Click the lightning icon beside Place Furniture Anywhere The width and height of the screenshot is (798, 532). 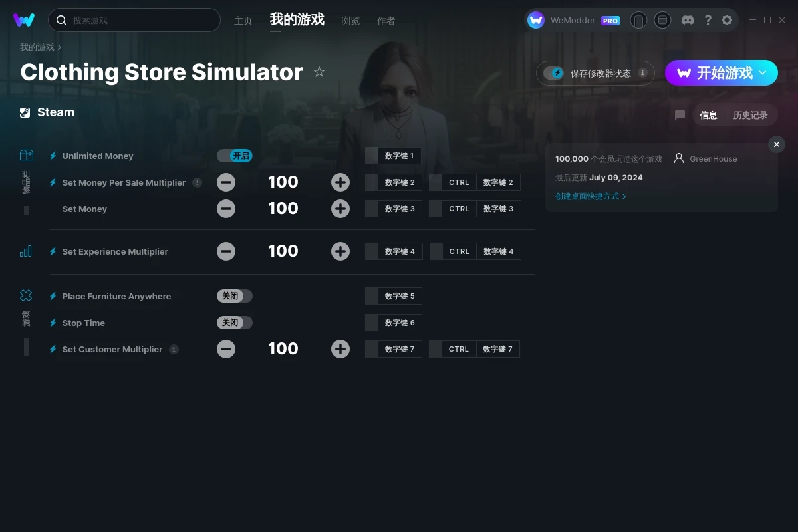click(53, 296)
